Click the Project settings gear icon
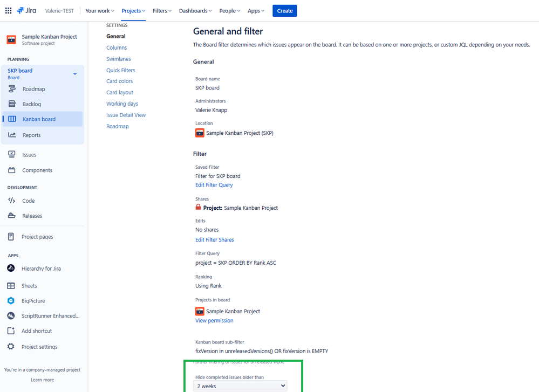The height and width of the screenshot is (392, 539). pyautogui.click(x=11, y=346)
